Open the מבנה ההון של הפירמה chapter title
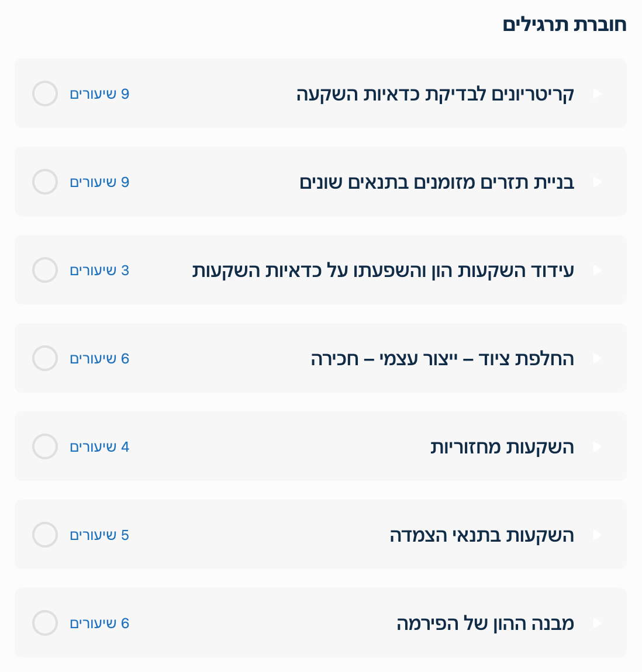642x672 pixels. tap(485, 623)
